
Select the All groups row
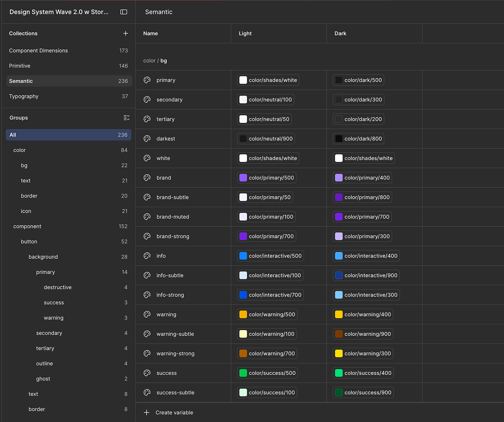click(x=69, y=135)
